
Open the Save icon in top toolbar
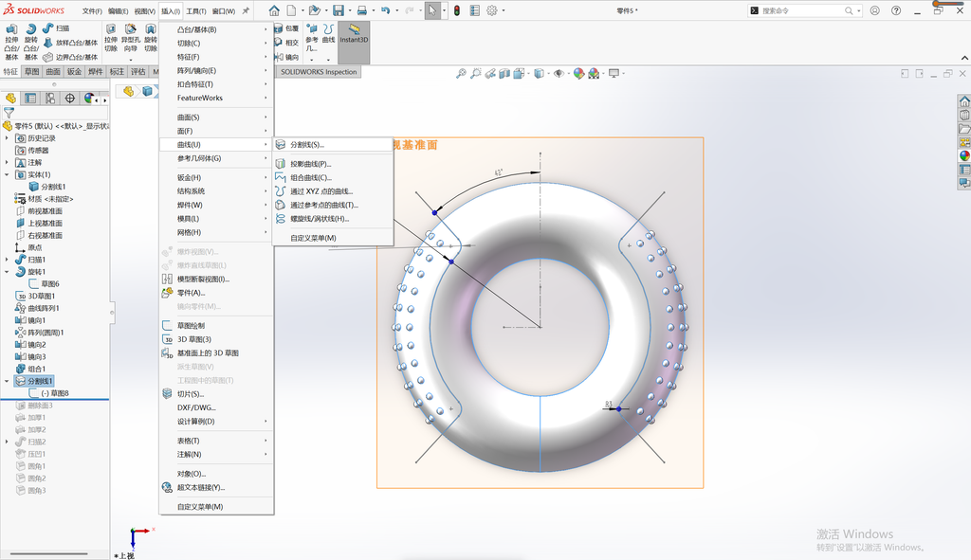pyautogui.click(x=339, y=10)
